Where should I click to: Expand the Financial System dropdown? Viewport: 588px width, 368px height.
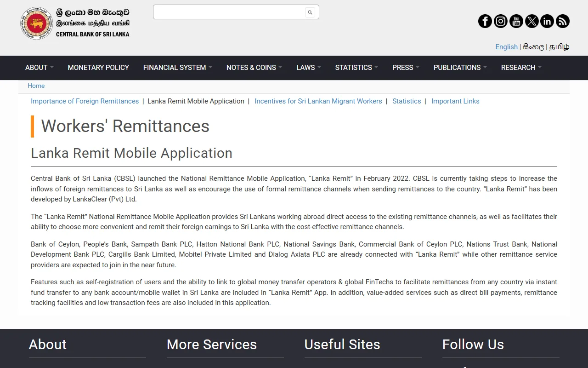point(178,67)
